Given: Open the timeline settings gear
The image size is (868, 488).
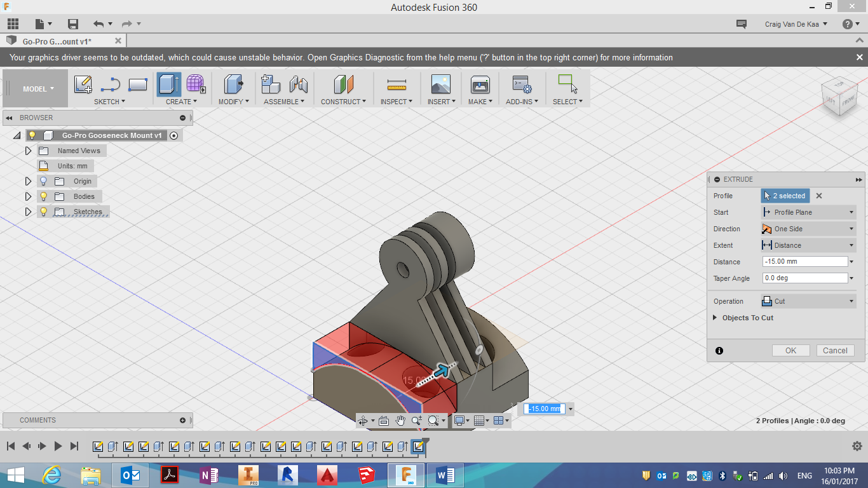Looking at the screenshot, I should (857, 446).
